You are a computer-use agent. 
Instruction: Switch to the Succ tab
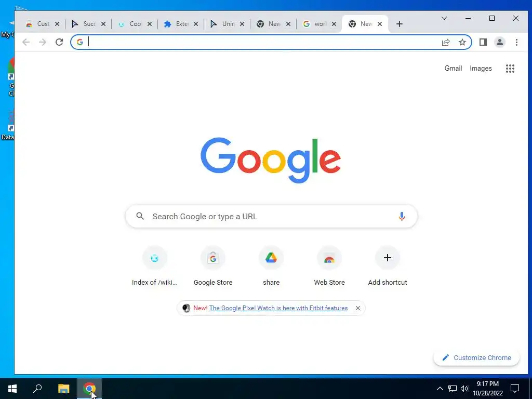(x=88, y=24)
